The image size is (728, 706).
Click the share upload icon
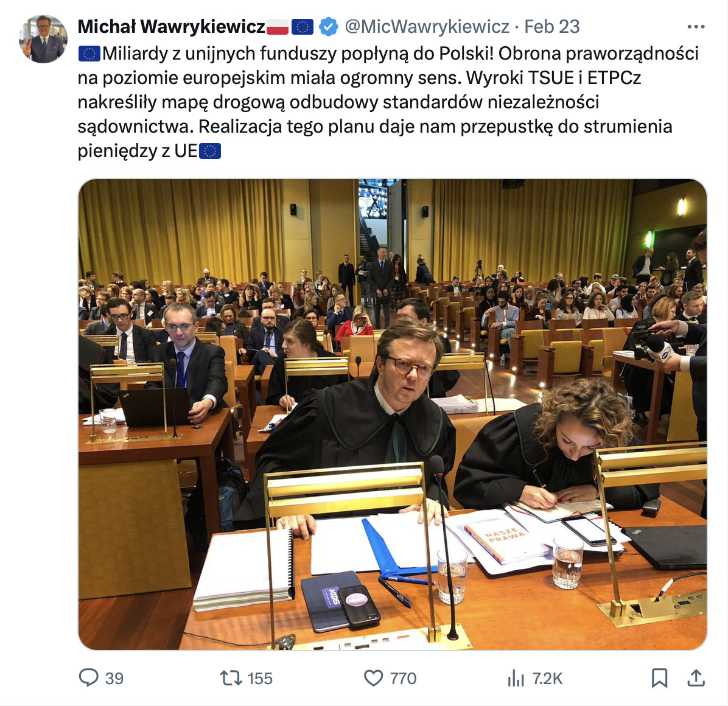pos(696,677)
